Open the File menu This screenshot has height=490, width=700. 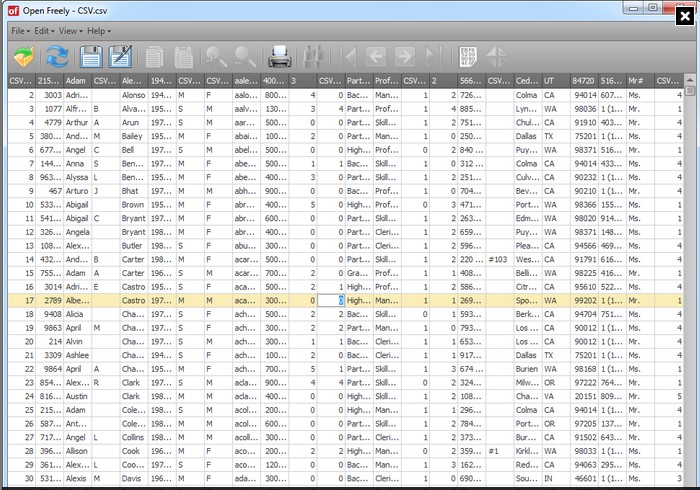point(21,31)
